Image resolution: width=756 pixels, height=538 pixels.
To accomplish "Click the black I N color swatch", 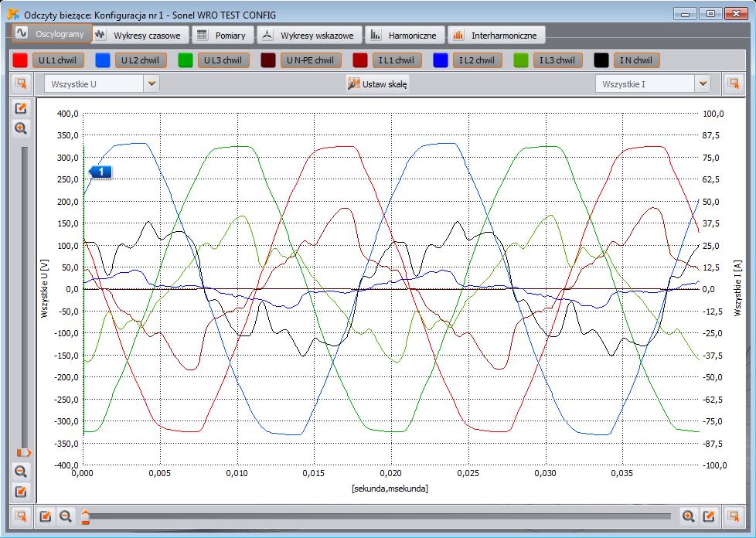I will coord(601,60).
